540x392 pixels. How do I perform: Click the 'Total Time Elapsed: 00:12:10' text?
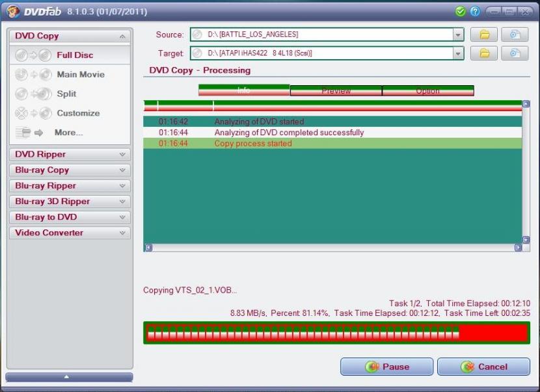[x=478, y=303]
